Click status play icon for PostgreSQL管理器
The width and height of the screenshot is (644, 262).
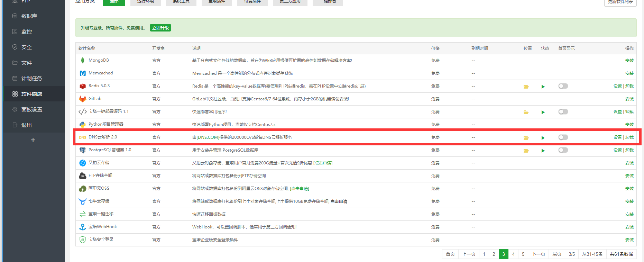click(543, 151)
